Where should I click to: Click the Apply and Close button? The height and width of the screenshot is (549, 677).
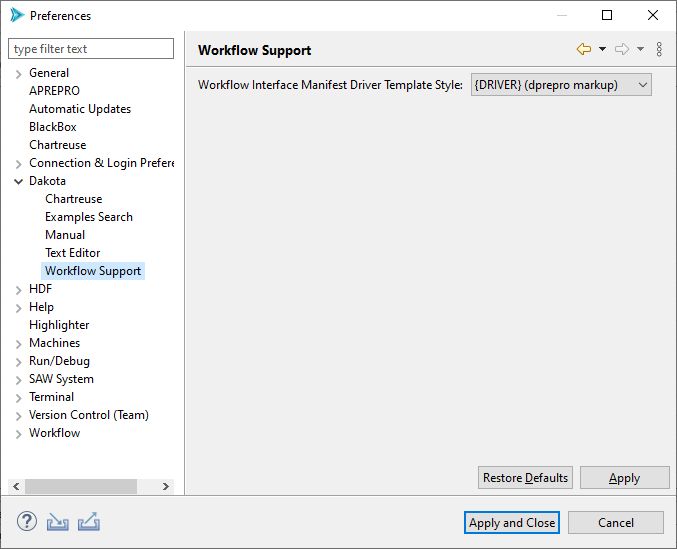512,522
